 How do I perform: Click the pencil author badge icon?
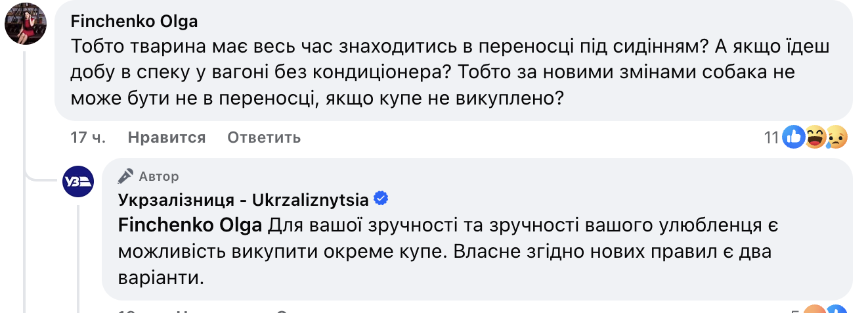tap(125, 176)
